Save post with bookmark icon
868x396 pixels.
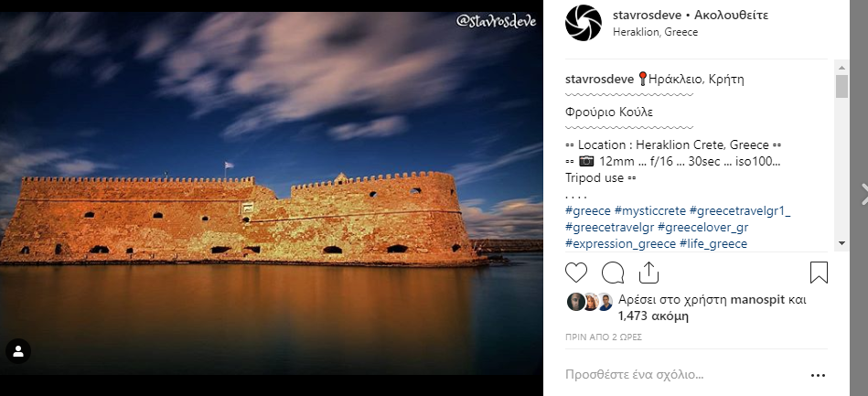[x=819, y=273]
